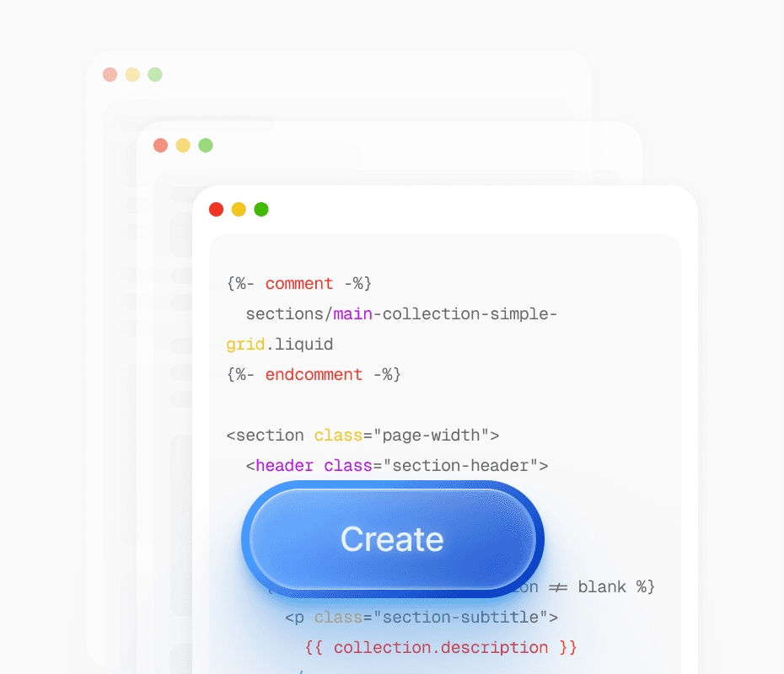Click the "section-subtitle" class value
Viewport: 784px width, 674px height.
[460, 618]
